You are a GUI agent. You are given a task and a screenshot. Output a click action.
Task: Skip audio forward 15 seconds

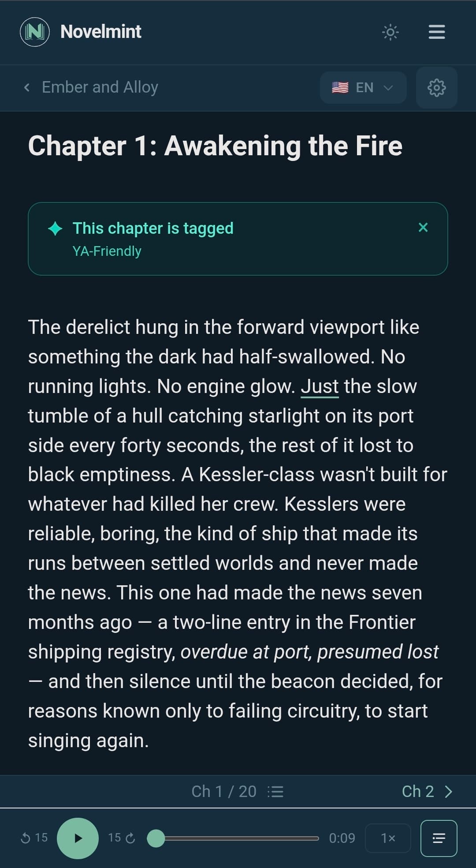click(120, 838)
